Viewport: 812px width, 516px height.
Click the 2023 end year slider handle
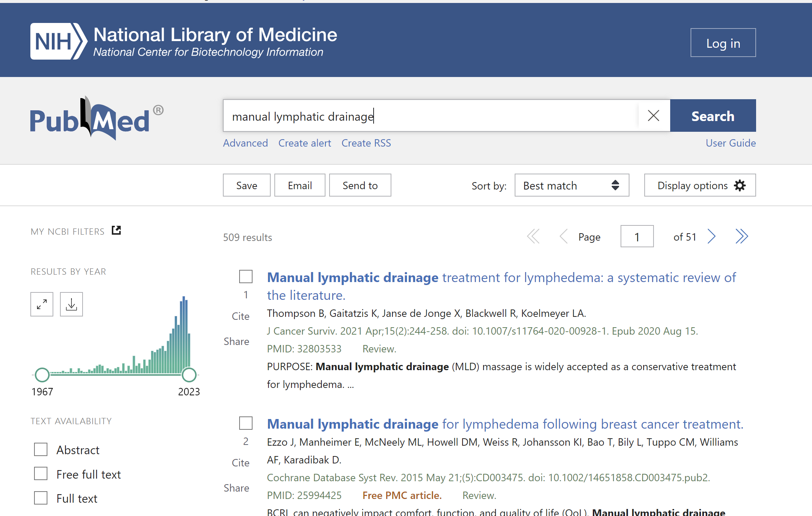coord(189,375)
